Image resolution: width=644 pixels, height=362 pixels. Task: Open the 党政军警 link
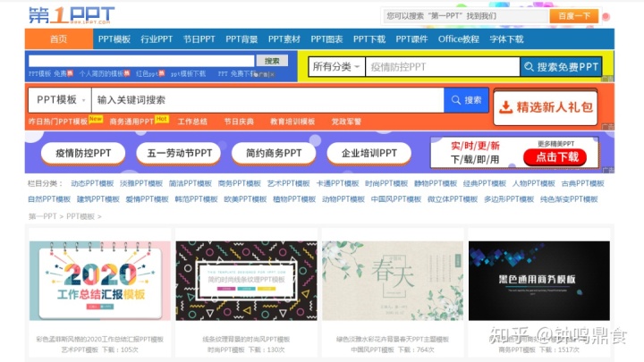tap(346, 122)
